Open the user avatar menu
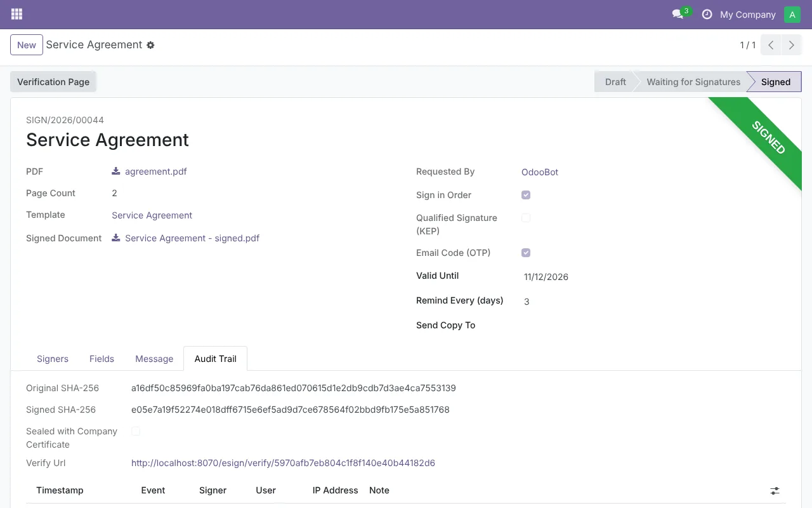The width and height of the screenshot is (812, 508). point(792,14)
